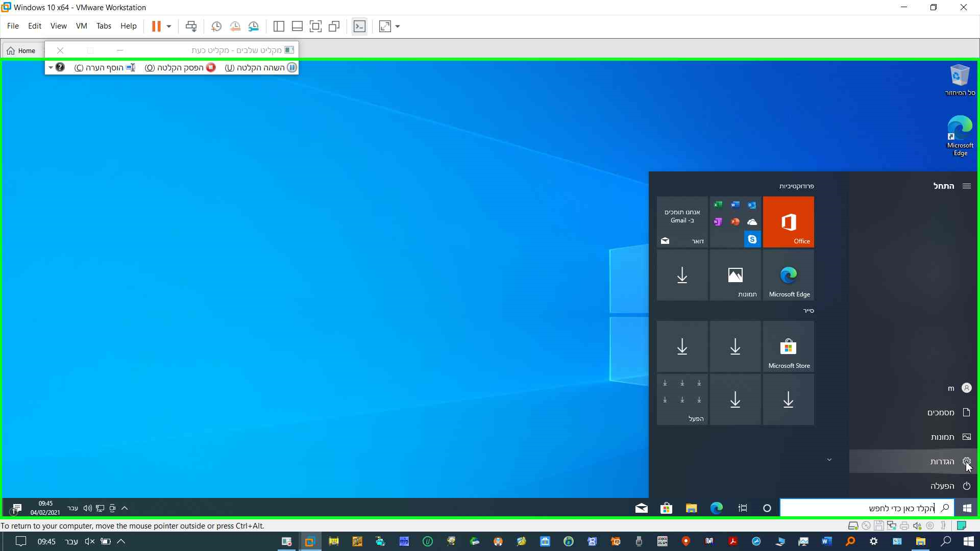980x551 pixels.
Task: Expand the power options dropdown arrow
Action: (x=169, y=26)
